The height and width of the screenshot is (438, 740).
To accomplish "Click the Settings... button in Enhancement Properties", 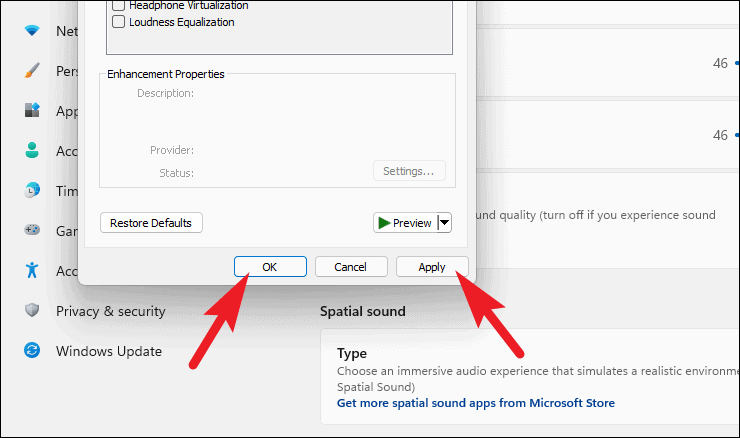I will (x=409, y=171).
